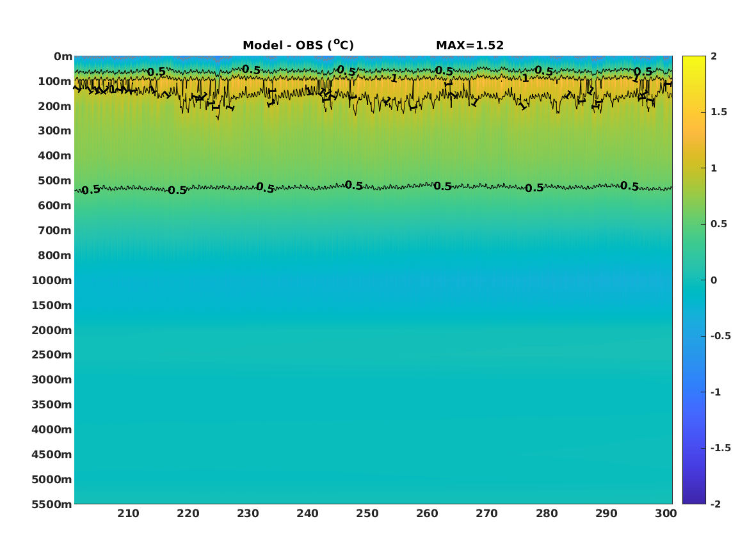Click the x-axis tick label 250
The image size is (747, 560).
(367, 513)
